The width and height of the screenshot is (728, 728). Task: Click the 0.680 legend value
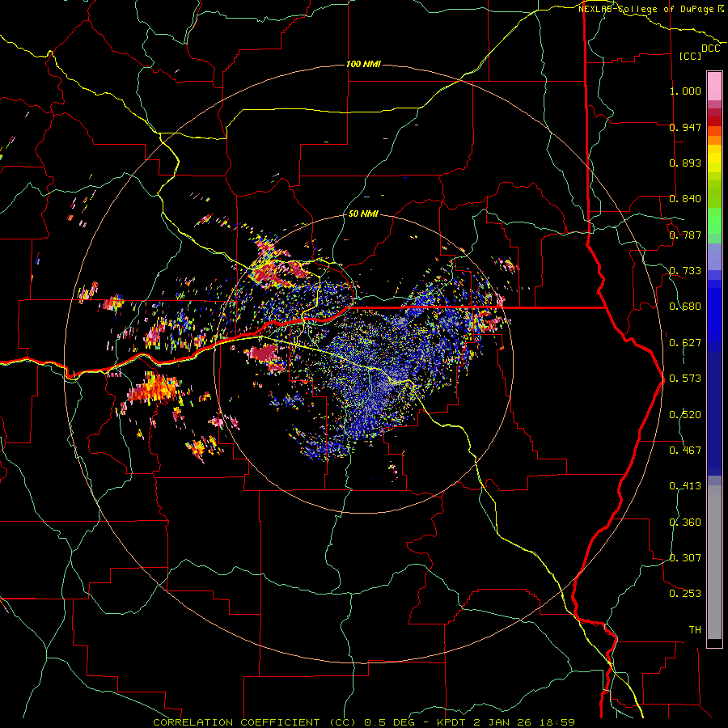685,307
